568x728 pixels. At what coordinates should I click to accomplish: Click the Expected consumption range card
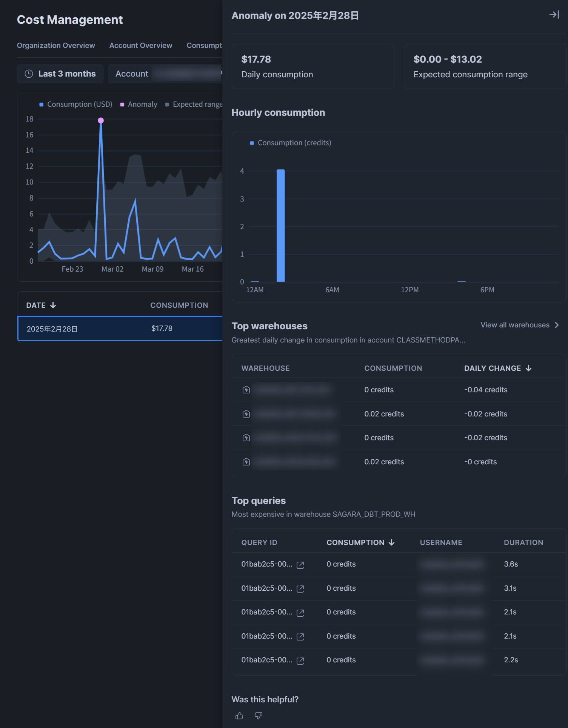point(485,66)
